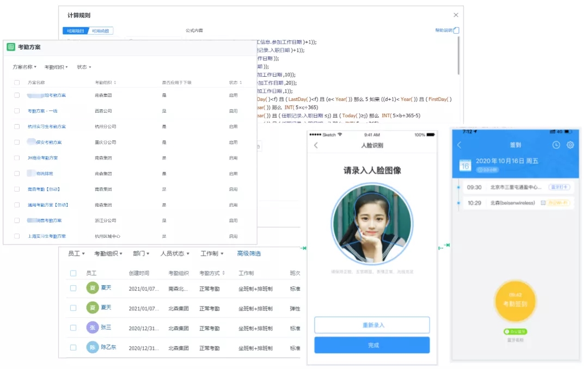The image size is (588, 369).
Task: Open employee 张三 name link
Action: click(106, 328)
